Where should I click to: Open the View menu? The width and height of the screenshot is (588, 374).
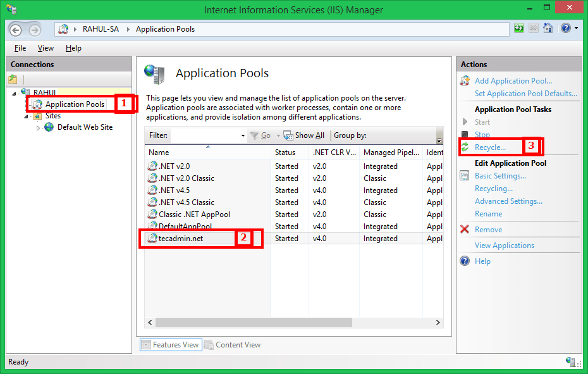(x=45, y=47)
